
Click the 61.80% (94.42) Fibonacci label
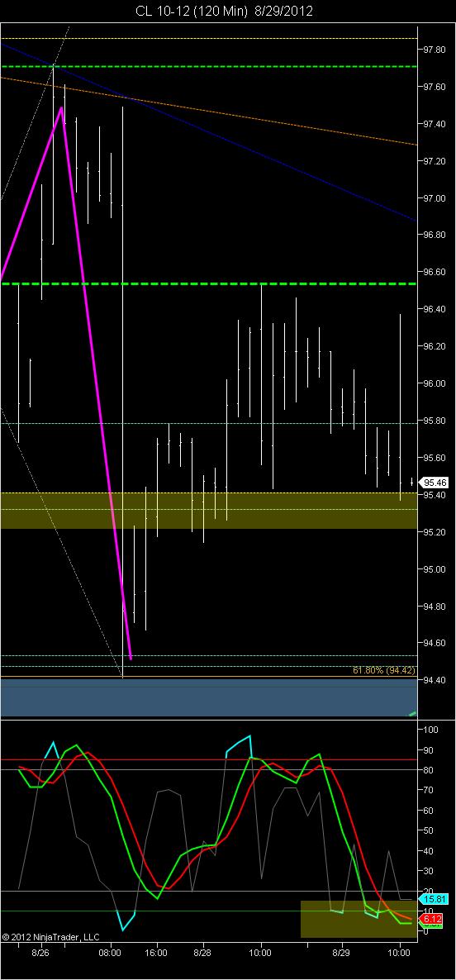pyautogui.click(x=384, y=671)
